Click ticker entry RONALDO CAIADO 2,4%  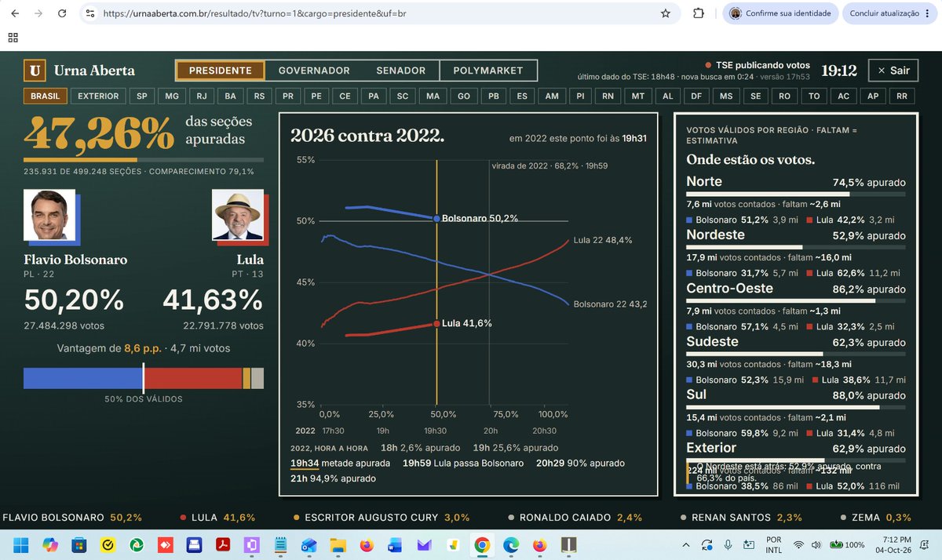pyautogui.click(x=575, y=518)
